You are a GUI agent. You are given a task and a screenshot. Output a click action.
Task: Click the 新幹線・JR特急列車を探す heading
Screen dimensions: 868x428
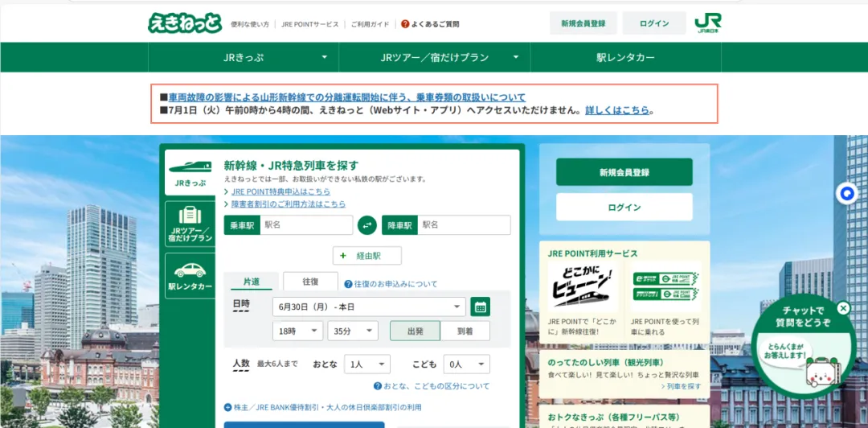[x=291, y=165]
